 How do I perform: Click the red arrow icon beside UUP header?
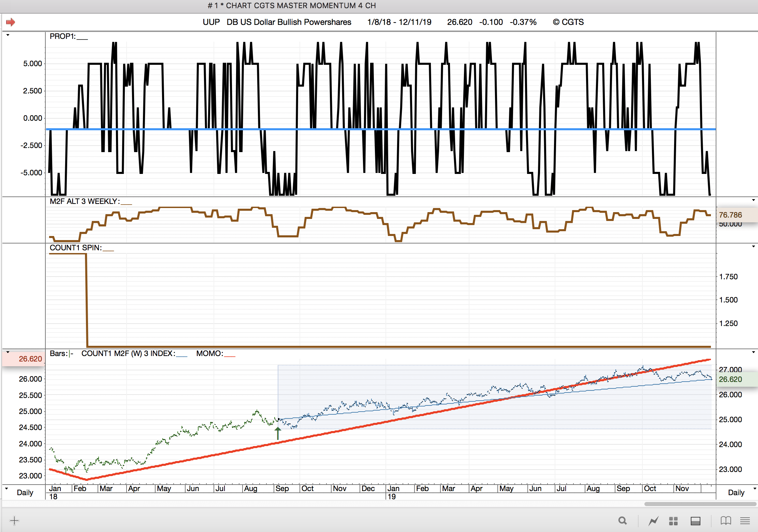(11, 22)
